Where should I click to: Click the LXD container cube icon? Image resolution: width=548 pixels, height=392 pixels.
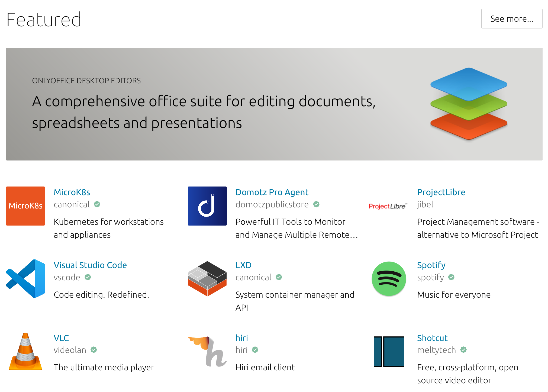point(207,279)
